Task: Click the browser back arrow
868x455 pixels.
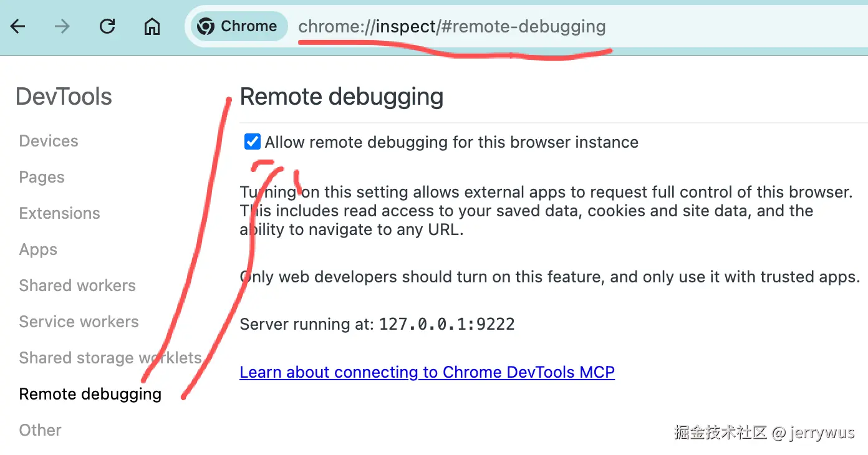Action: click(x=17, y=26)
